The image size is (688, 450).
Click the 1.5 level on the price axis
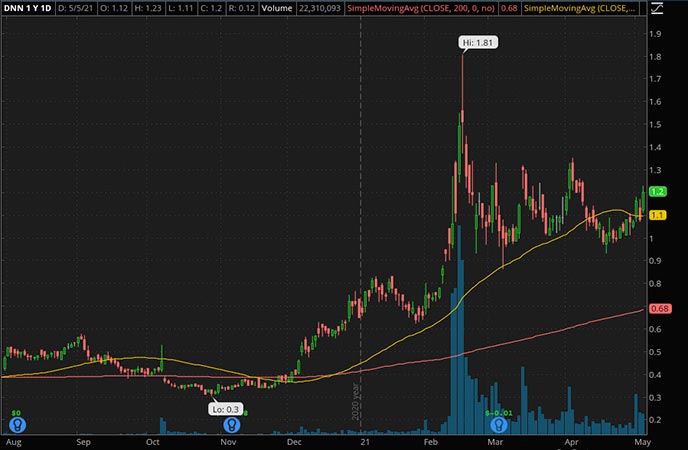[655, 125]
